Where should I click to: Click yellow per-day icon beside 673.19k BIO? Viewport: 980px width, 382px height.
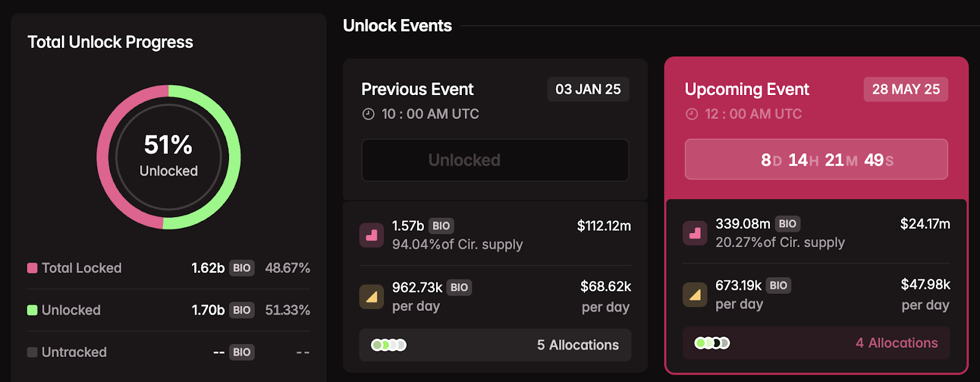click(x=695, y=295)
